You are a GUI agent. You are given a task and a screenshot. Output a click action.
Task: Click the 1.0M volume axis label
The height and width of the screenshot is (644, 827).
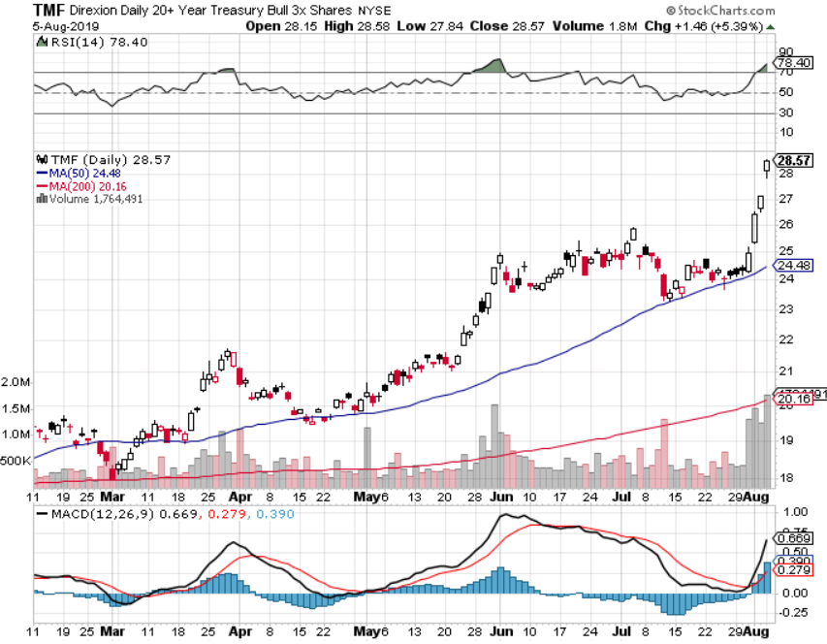pyautogui.click(x=16, y=435)
